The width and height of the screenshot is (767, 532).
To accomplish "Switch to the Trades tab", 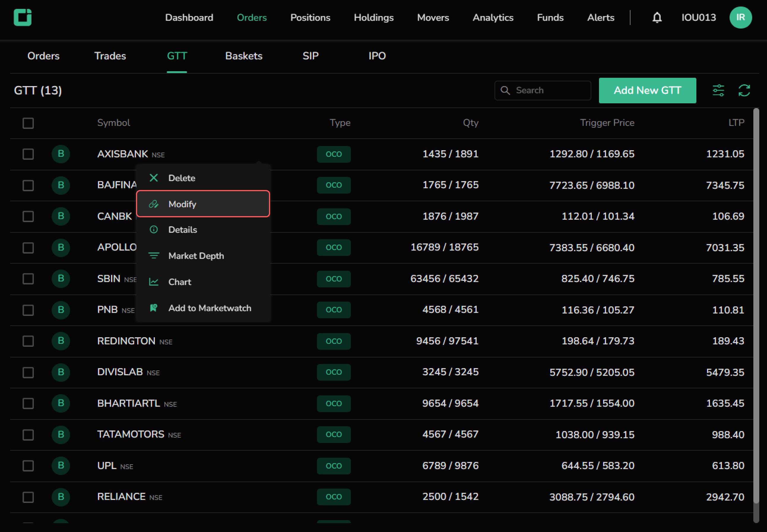I will [x=110, y=56].
